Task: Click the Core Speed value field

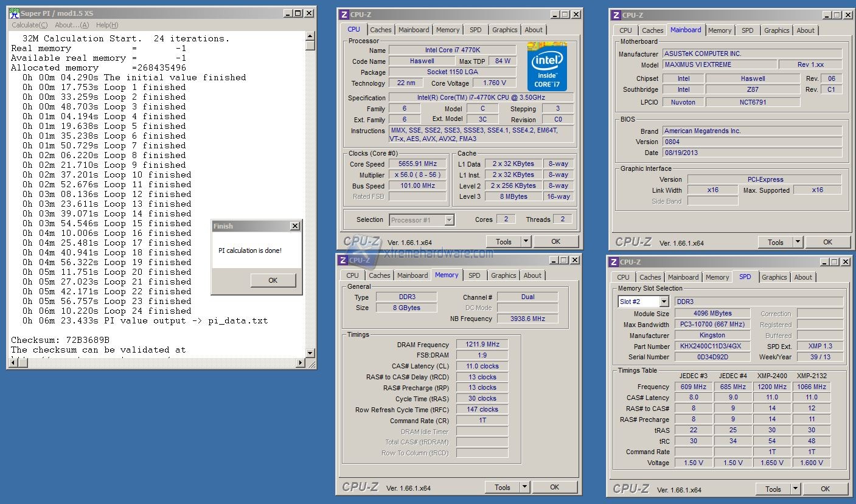Action: 417,164
